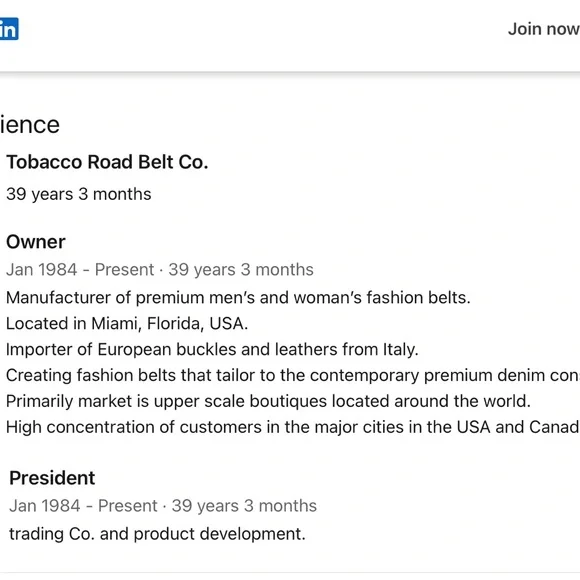Viewport: 580px width, 580px height.
Task: Select the Importer of European buckles line
Action: [212, 350]
